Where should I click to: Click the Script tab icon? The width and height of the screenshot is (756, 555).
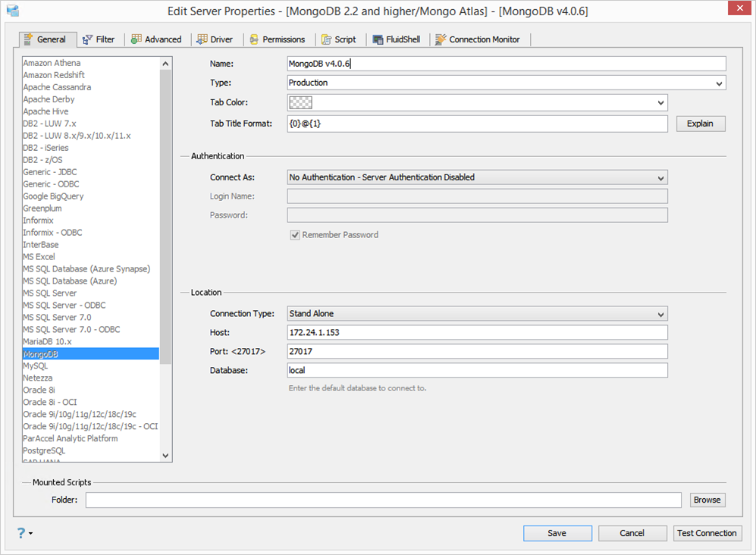326,39
